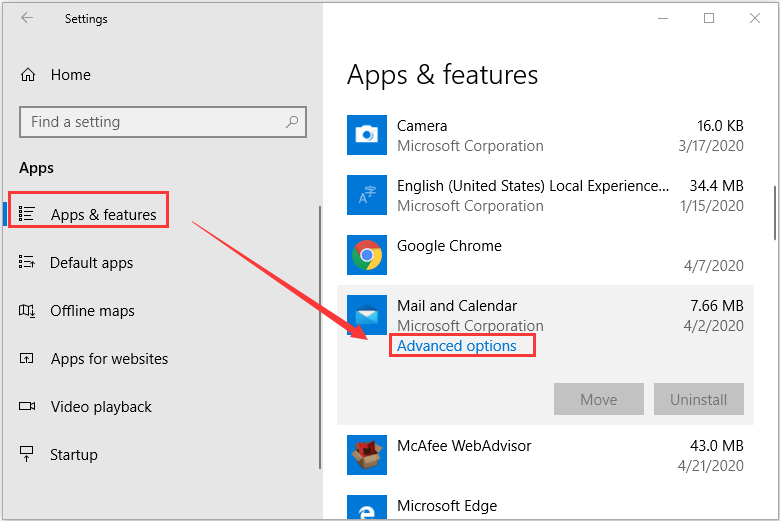Click the Apps & features page heading
Viewport: 780px width, 521px height.
click(x=442, y=75)
